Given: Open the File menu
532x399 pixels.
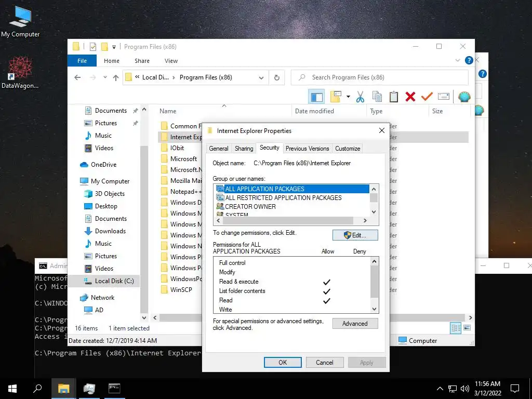Looking at the screenshot, I should coord(82,61).
